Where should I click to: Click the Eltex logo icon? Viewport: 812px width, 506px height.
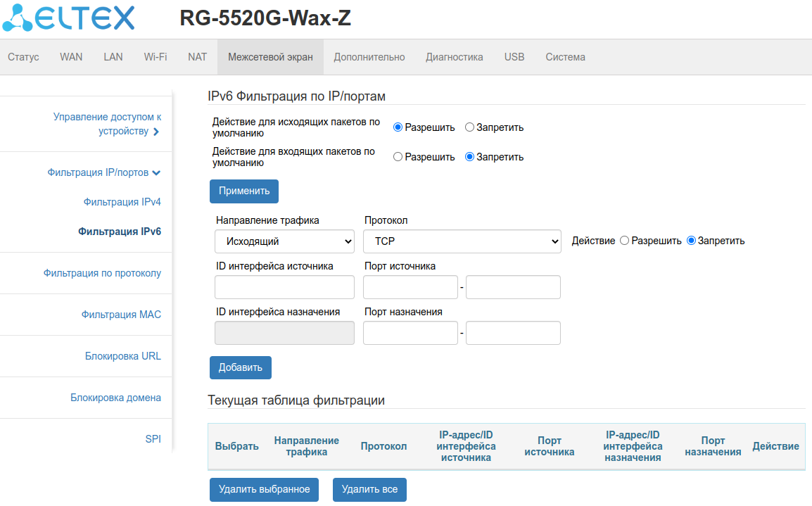[18, 17]
